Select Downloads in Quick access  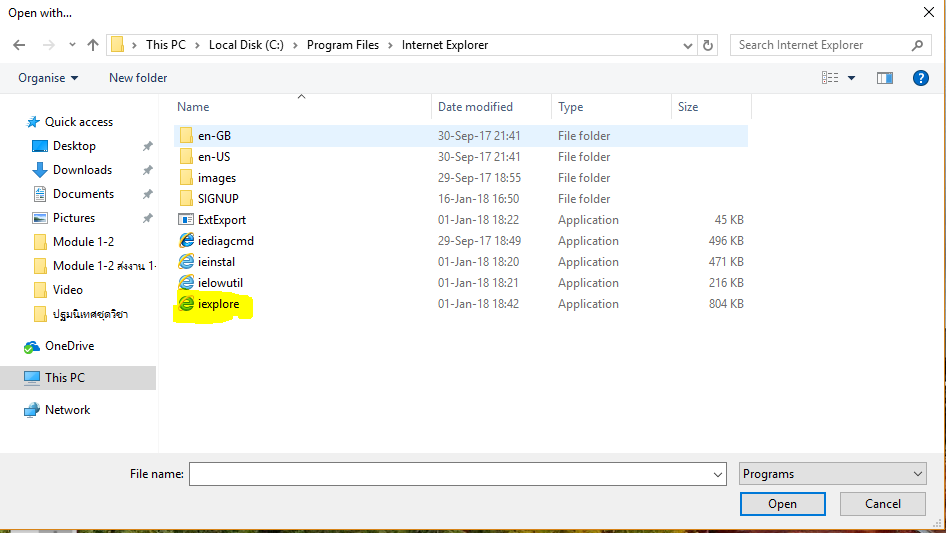[82, 170]
